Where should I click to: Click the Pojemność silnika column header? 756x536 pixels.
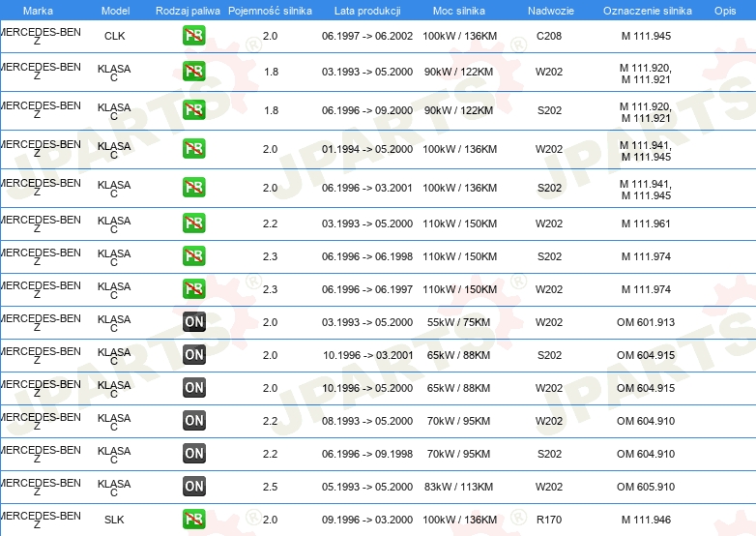pos(270,11)
